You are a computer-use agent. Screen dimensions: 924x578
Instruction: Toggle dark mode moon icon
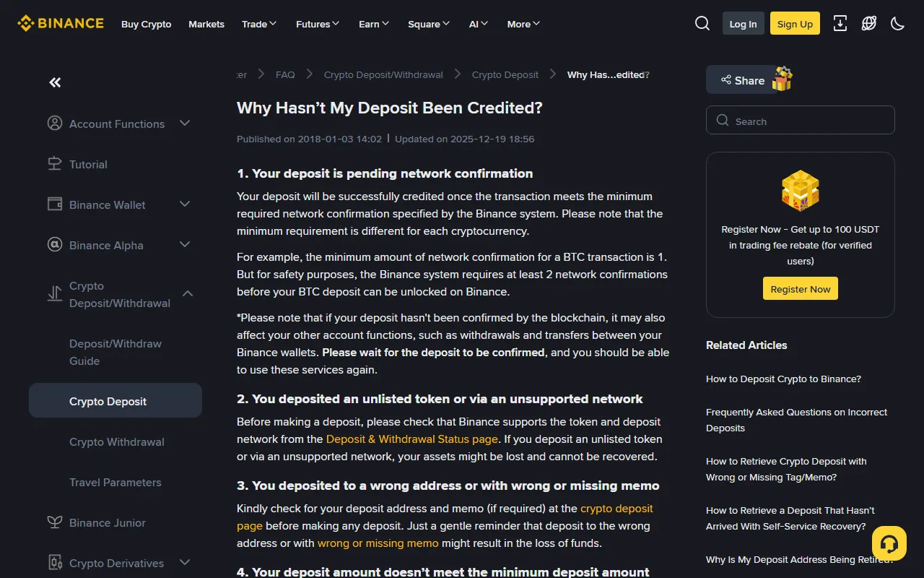(x=898, y=23)
